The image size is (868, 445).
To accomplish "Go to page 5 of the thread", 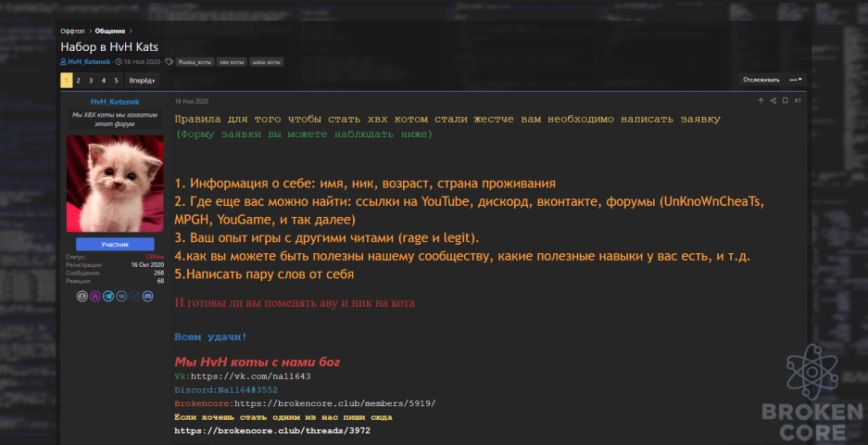I will pyautogui.click(x=116, y=81).
